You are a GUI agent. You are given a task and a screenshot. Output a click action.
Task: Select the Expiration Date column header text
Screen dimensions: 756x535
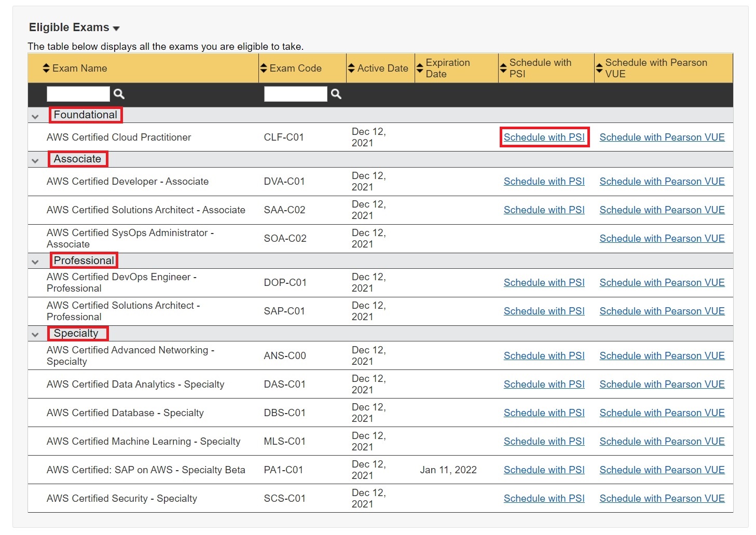[448, 68]
